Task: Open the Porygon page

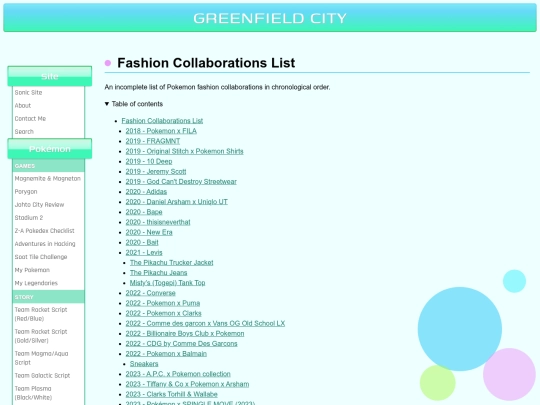Action: pyautogui.click(x=26, y=191)
